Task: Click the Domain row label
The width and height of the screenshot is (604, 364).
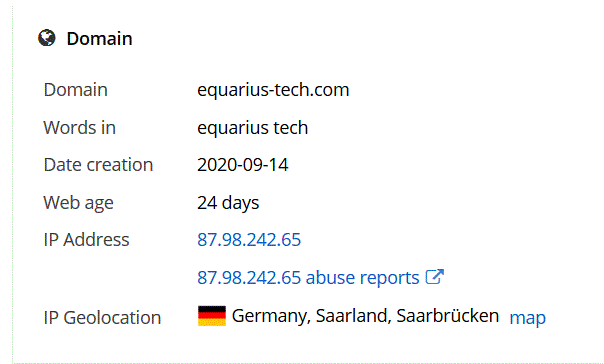Action: pyautogui.click(x=76, y=90)
